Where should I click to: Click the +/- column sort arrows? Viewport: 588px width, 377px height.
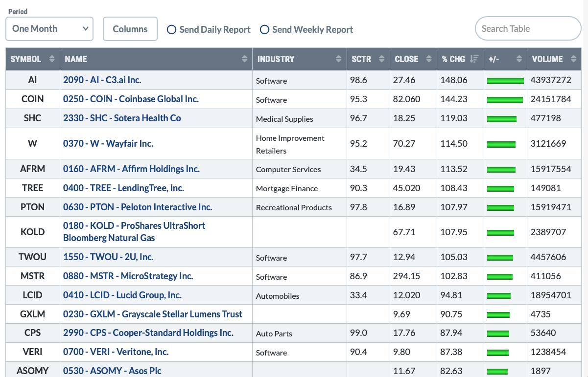(519, 59)
